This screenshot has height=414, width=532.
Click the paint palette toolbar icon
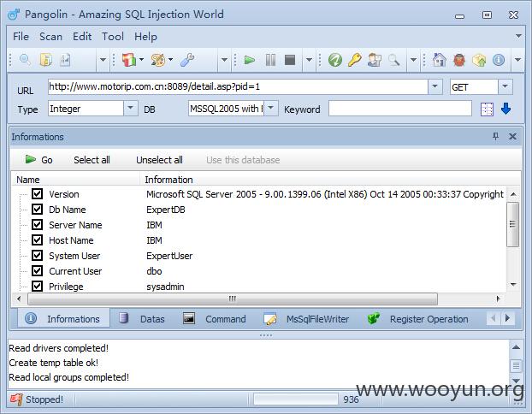(x=158, y=60)
